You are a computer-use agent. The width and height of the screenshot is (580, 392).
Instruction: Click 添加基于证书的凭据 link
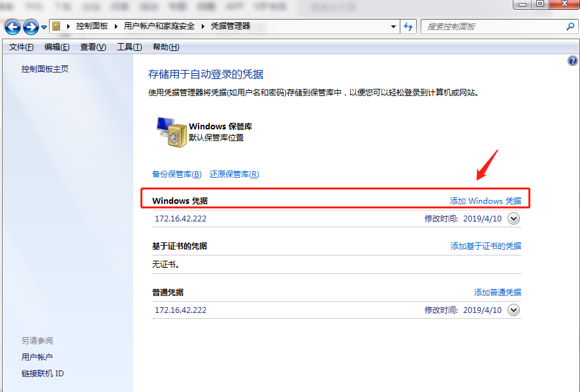[486, 246]
